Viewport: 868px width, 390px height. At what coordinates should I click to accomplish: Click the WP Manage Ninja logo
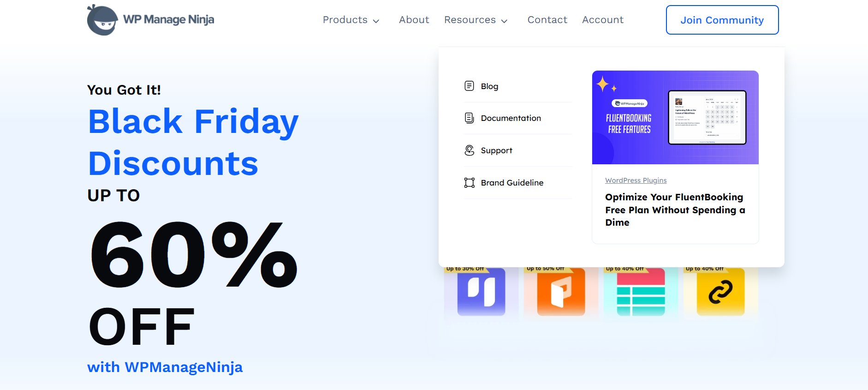tap(150, 20)
